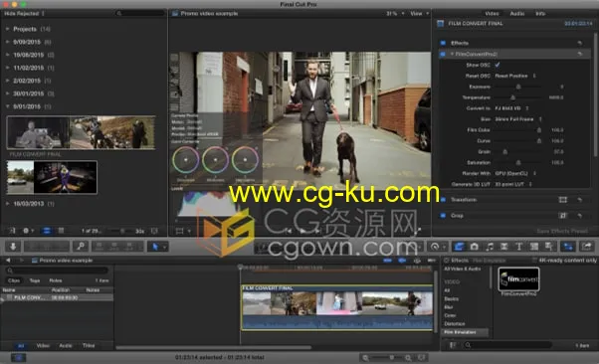Open the Size 35mm Full Frame dropdown
The width and height of the screenshot is (599, 364).
[518, 119]
